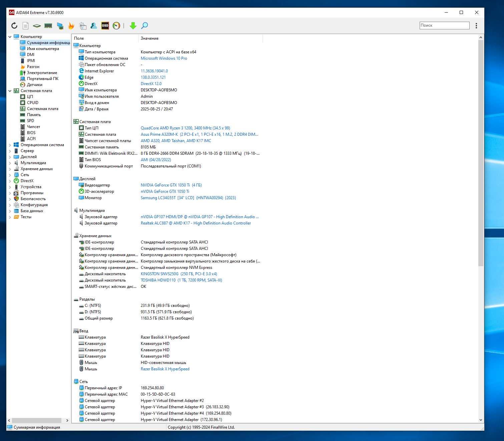Select the Портативный ПК tree item

point(43,79)
